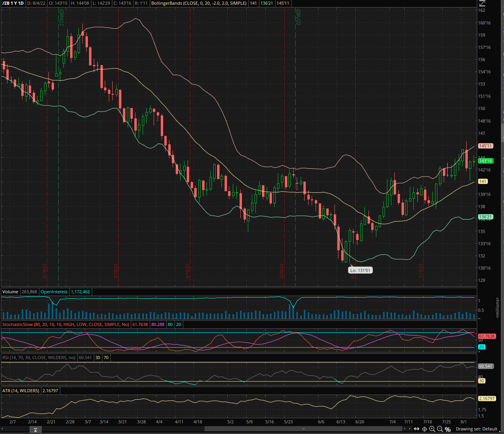504x434 pixels.
Task: Click the D: 8/4/22 date in header
Action: [x=36, y=3]
